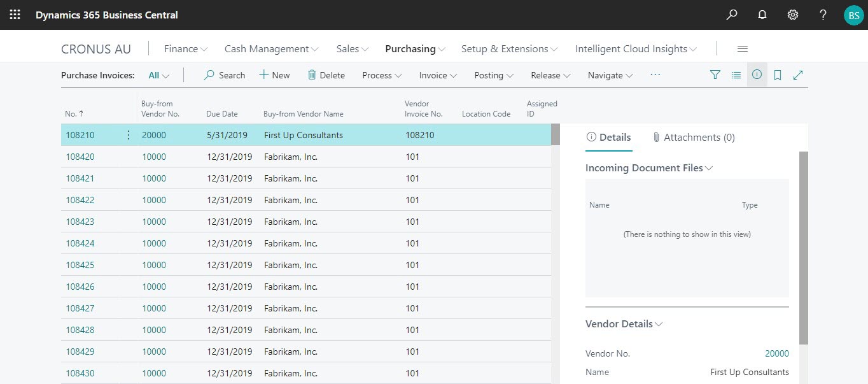Screen dimensions: 868x384
Task: Open the Posting action menu
Action: (x=494, y=75)
